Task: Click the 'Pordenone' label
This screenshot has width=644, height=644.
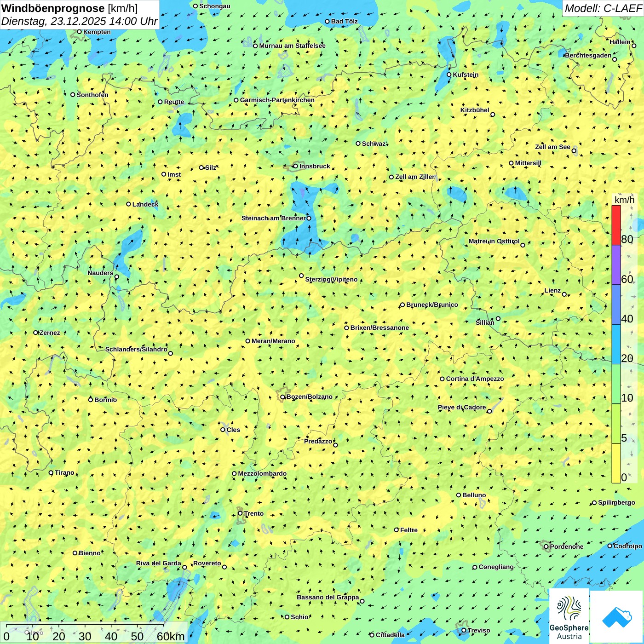Action: (566, 546)
